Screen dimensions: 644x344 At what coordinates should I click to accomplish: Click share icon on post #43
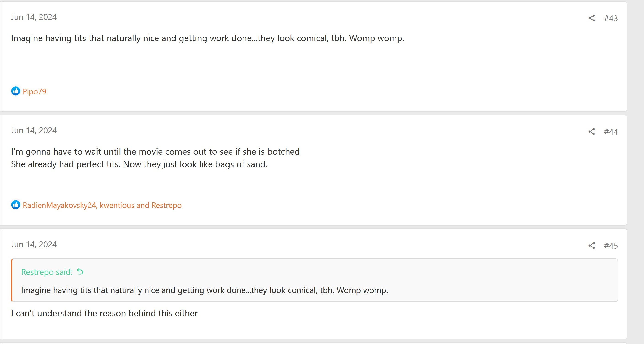(x=591, y=18)
